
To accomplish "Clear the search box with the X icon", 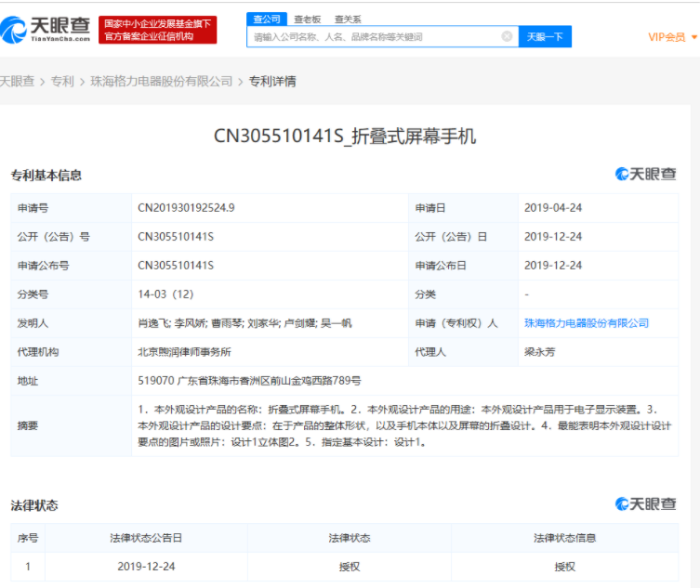I will pyautogui.click(x=507, y=36).
